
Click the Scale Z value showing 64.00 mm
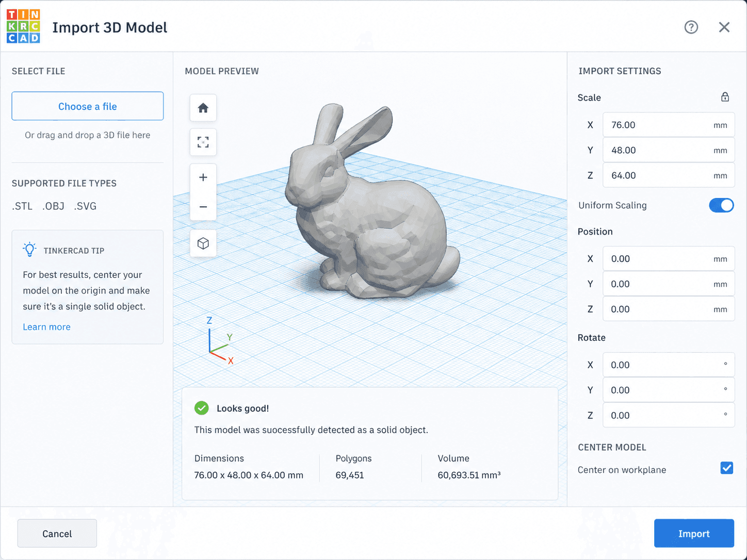point(669,175)
